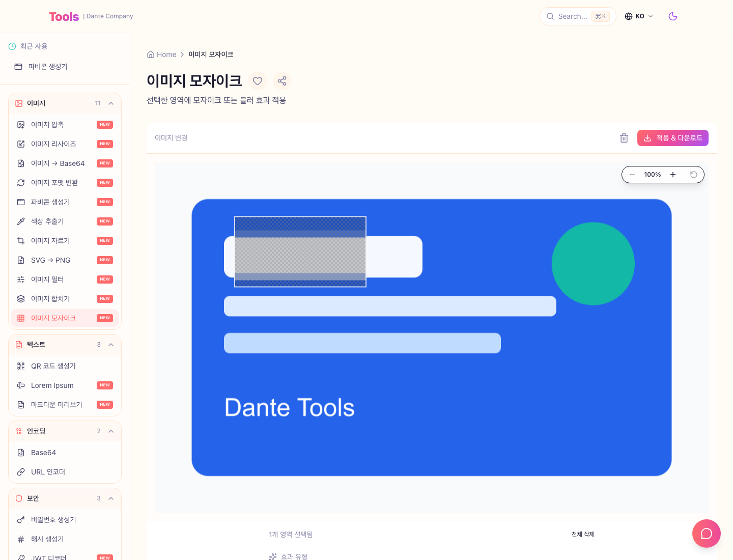Zoom out with the minus button

click(x=632, y=175)
